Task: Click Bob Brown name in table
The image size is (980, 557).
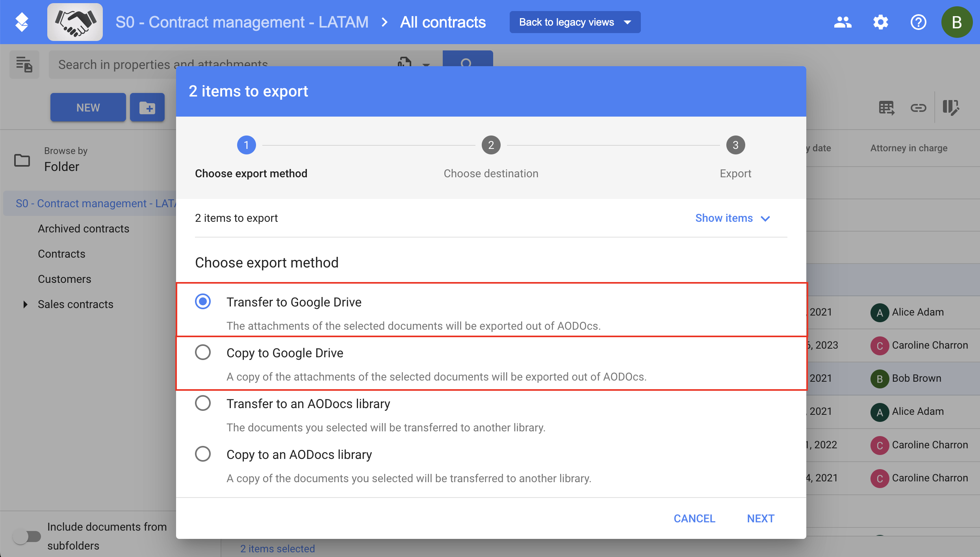Action: 917,378
